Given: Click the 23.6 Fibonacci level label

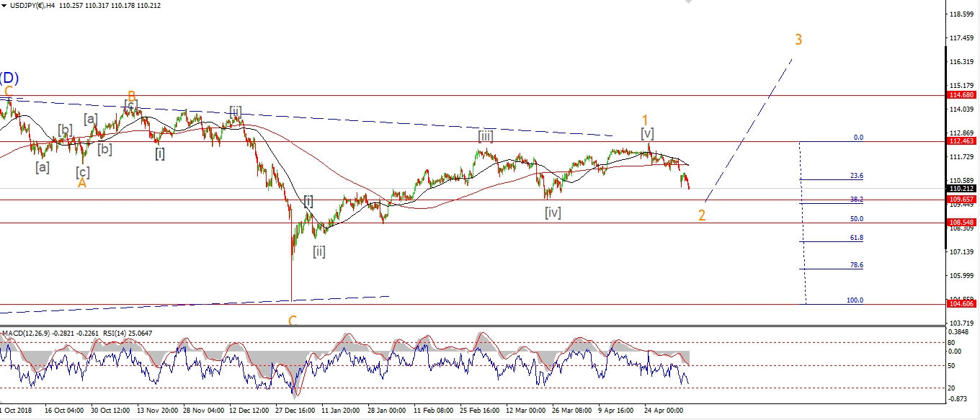Looking at the screenshot, I should (x=856, y=176).
